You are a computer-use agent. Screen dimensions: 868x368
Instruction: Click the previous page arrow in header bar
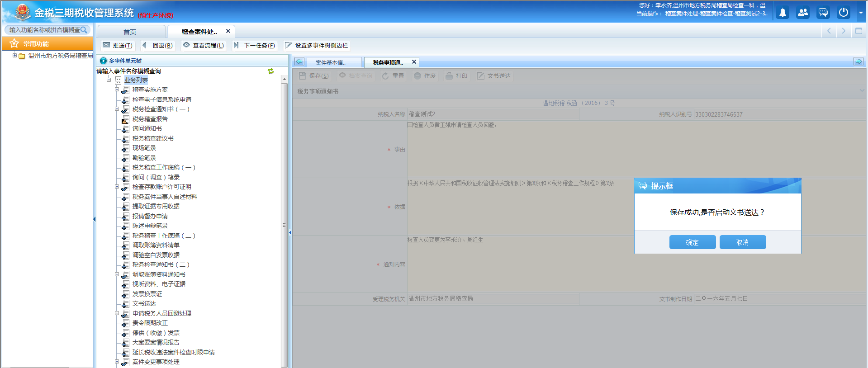pyautogui.click(x=829, y=31)
